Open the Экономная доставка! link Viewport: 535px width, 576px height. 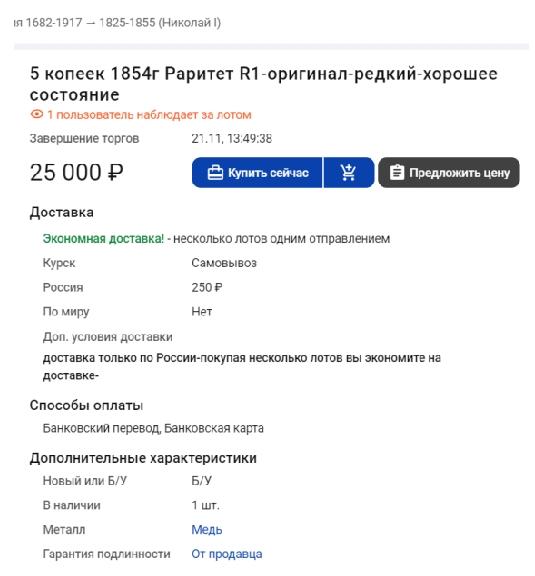click(103, 239)
